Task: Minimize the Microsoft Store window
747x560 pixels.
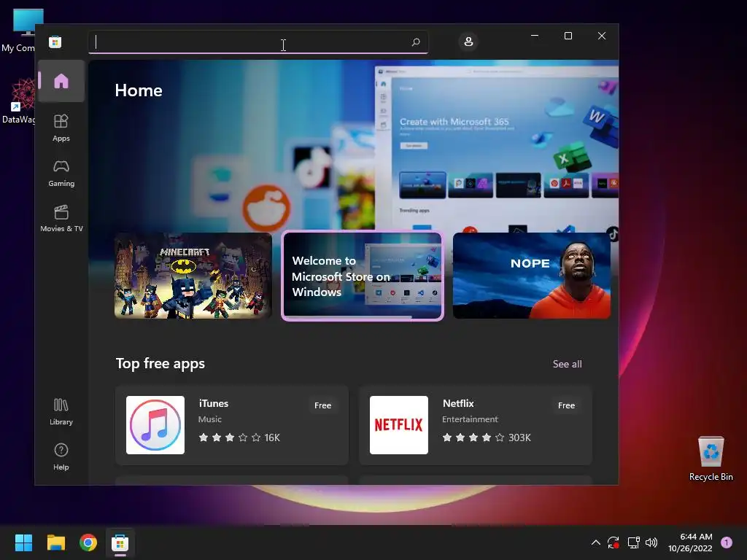Action: point(535,36)
